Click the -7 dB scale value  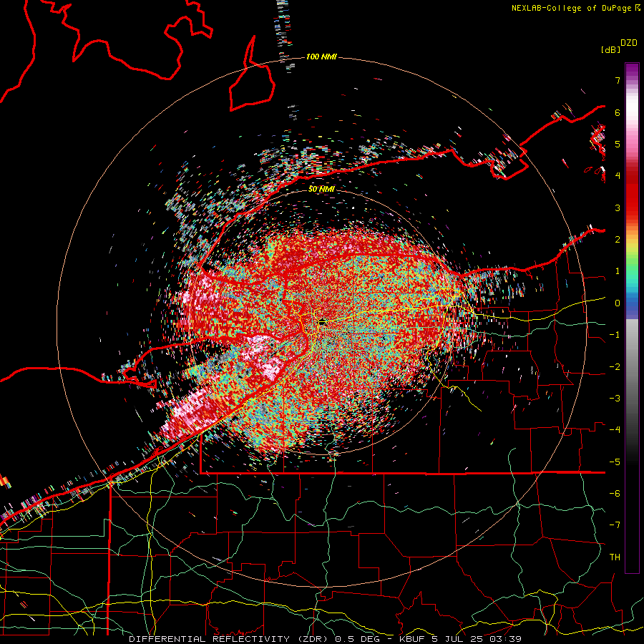615,525
